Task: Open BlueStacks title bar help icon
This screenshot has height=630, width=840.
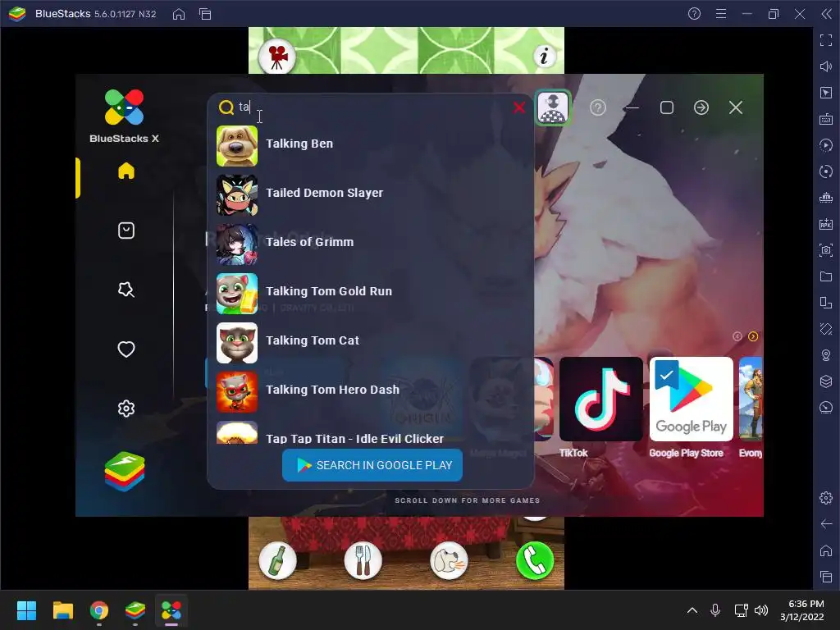Action: click(x=694, y=14)
